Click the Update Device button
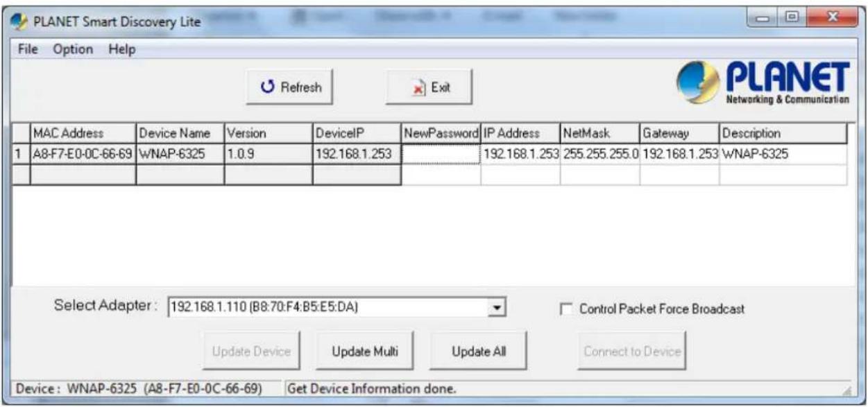Image resolution: width=868 pixels, height=407 pixels. pyautogui.click(x=251, y=352)
